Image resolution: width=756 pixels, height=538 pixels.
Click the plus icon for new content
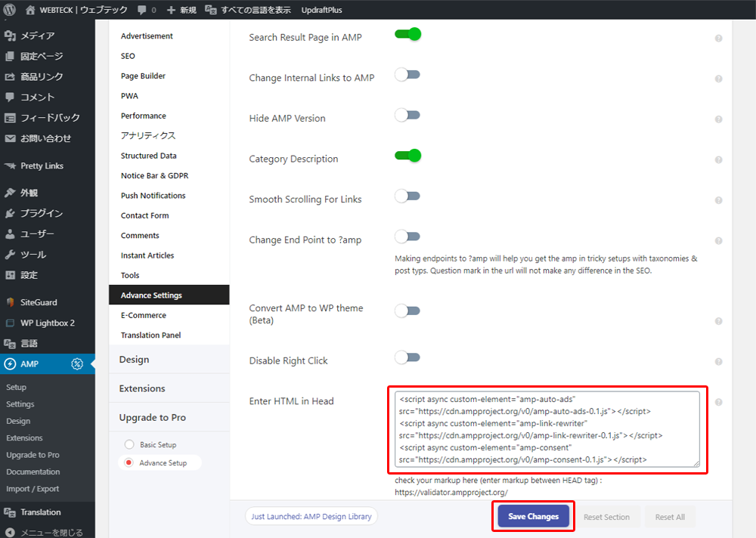point(171,10)
